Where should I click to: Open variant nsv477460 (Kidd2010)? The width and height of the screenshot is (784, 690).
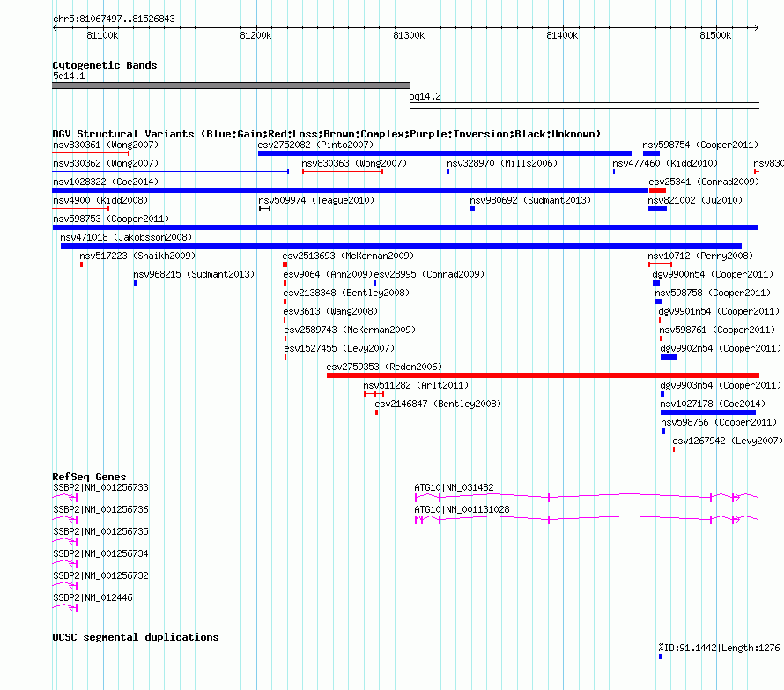665,163
